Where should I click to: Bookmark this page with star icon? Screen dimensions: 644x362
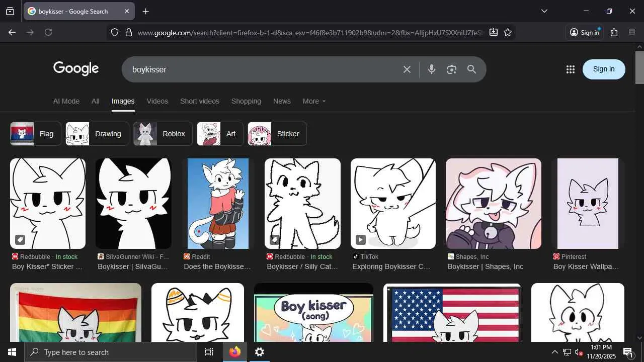pyautogui.click(x=508, y=32)
